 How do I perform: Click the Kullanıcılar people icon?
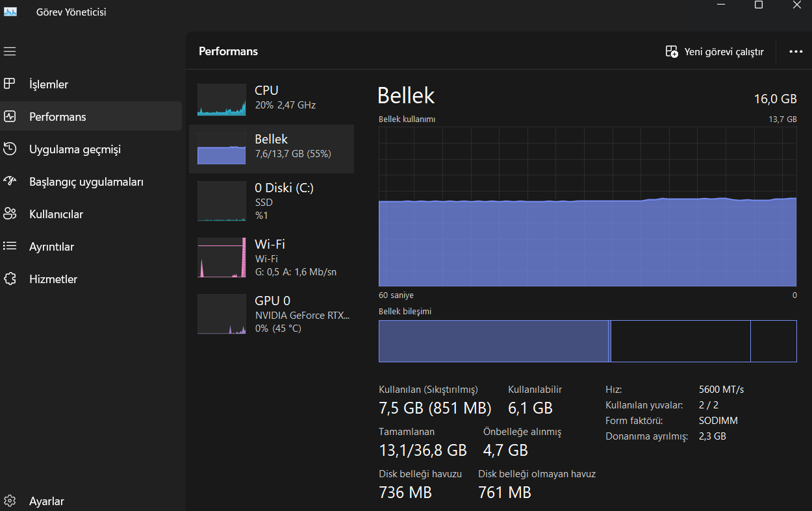click(10, 214)
